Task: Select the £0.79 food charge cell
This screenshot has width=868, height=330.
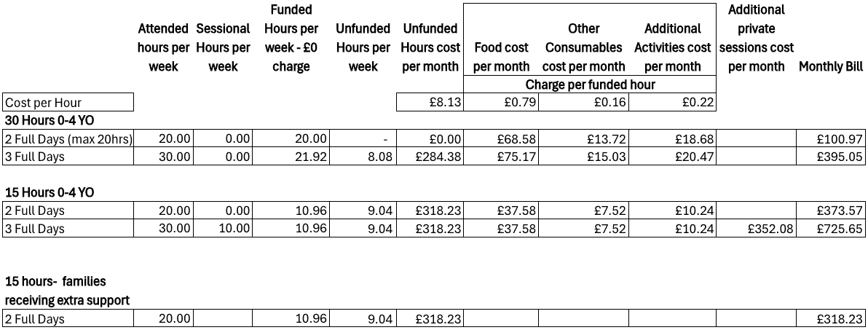Action: (501, 102)
